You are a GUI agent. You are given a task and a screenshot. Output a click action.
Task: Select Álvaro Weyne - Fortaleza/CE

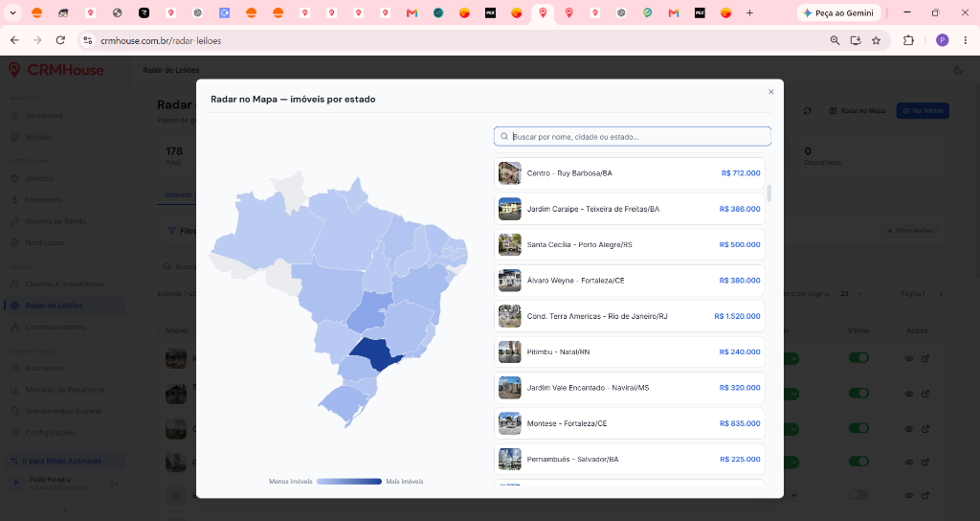coord(630,281)
